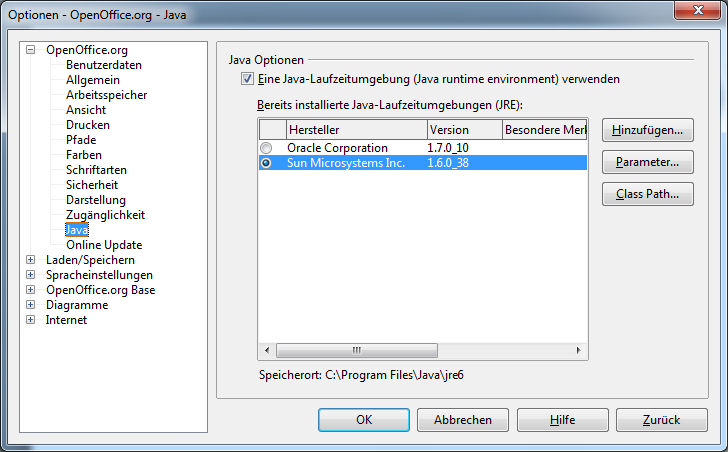This screenshot has width=728, height=452.
Task: Select the 1.7.0_10 version cell
Action: pyautogui.click(x=448, y=148)
